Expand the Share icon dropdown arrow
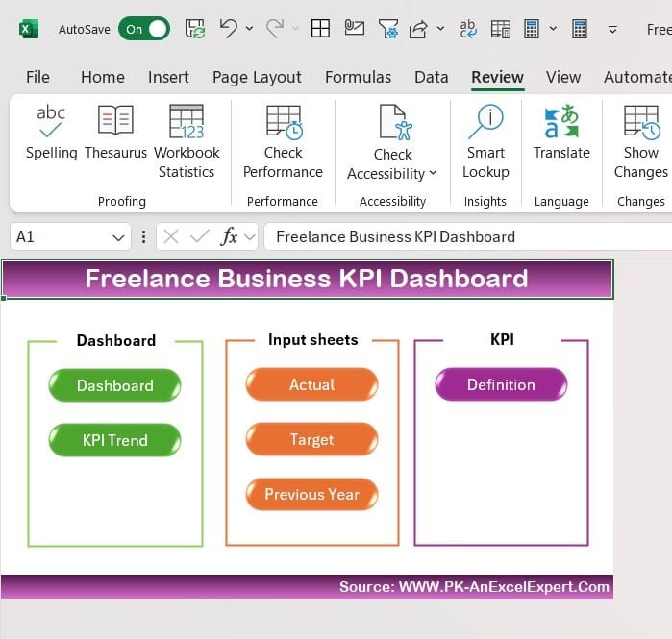This screenshot has width=672, height=639. pos(440,29)
